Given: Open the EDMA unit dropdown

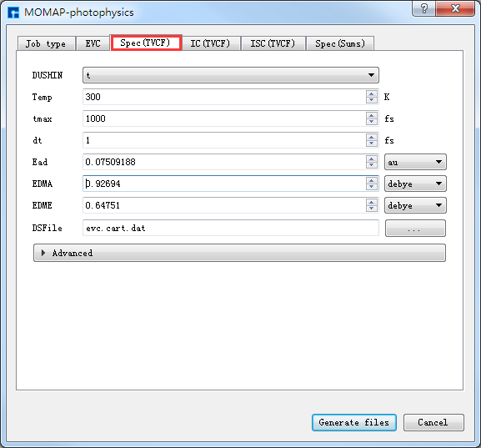Looking at the screenshot, I should [x=415, y=184].
